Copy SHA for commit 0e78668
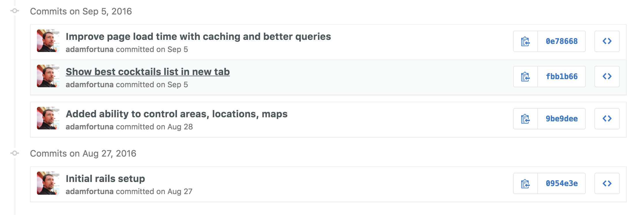The width and height of the screenshot is (644, 223). pyautogui.click(x=525, y=41)
